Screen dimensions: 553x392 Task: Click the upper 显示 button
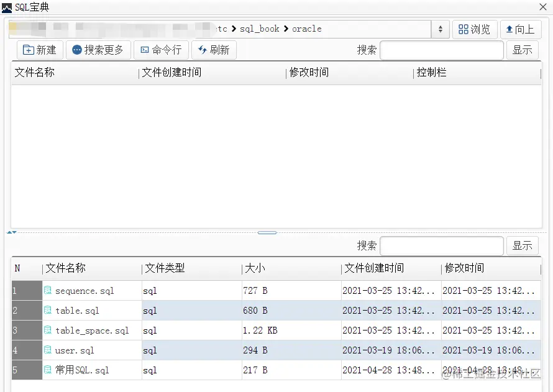[523, 50]
